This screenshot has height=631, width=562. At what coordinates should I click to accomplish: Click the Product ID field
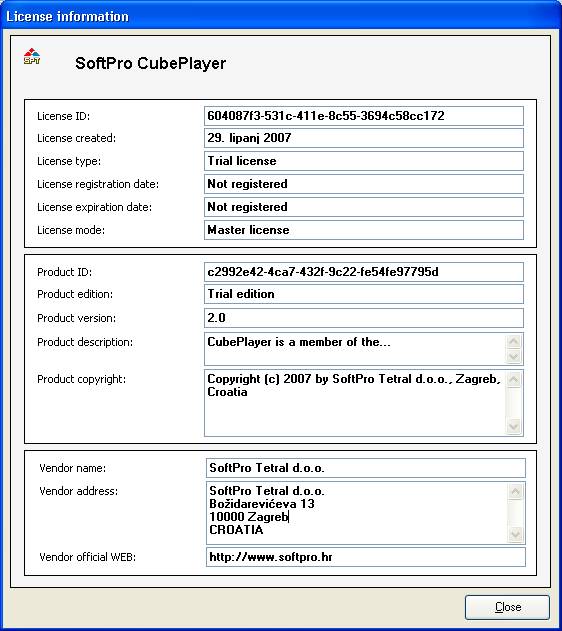(364, 272)
